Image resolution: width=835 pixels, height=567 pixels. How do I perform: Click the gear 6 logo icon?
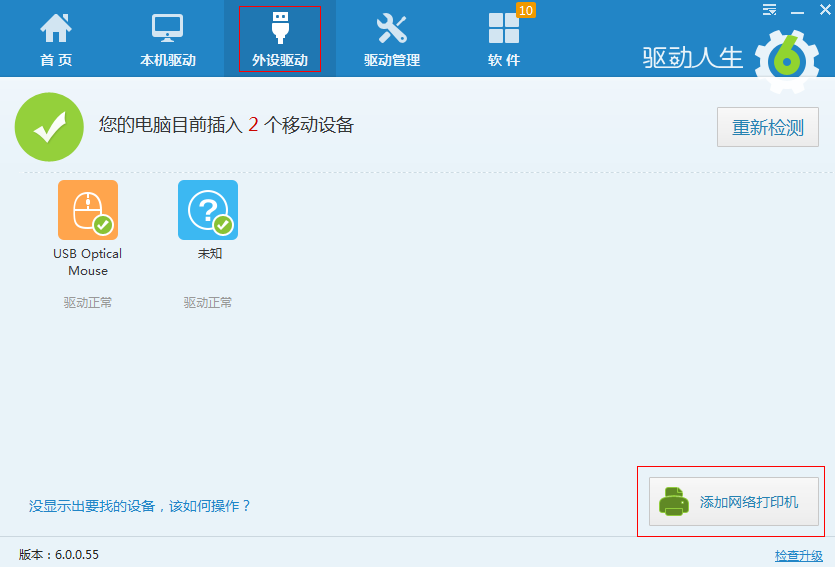pyautogui.click(x=786, y=60)
